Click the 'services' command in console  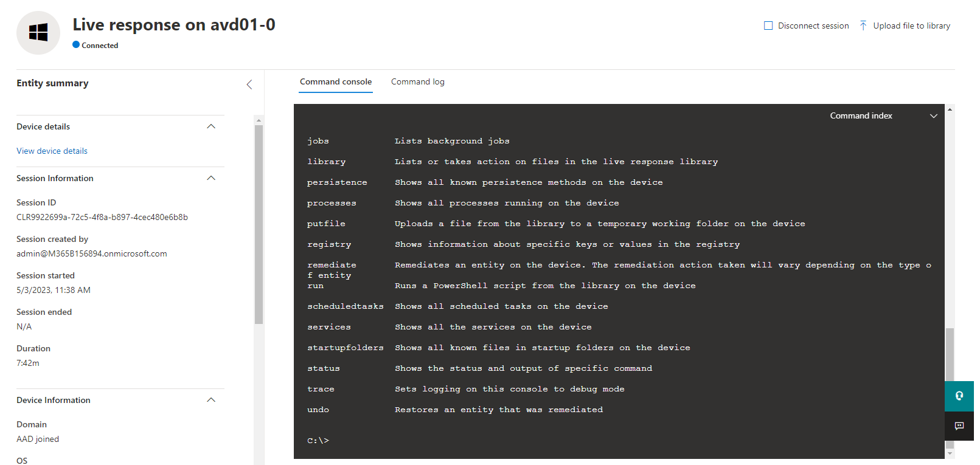point(329,327)
